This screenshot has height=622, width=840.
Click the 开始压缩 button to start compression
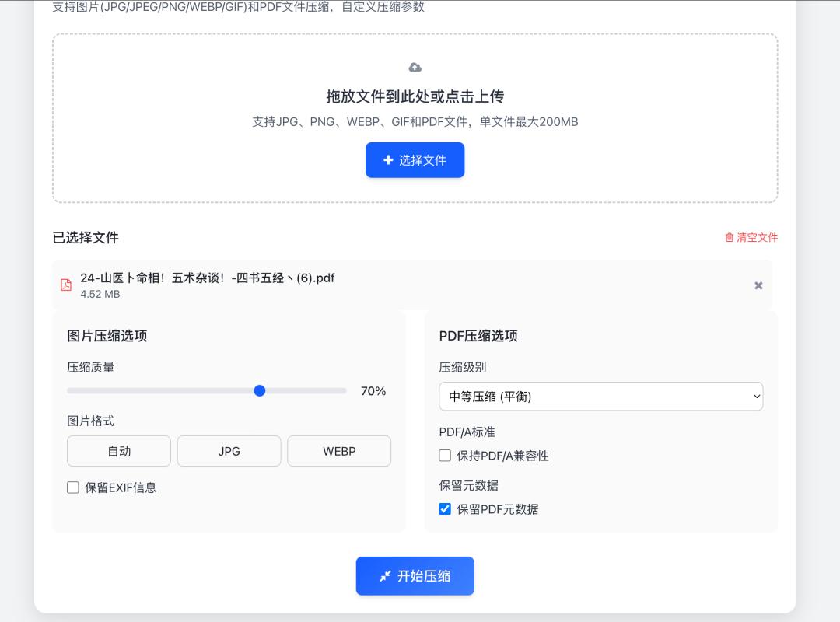click(x=415, y=576)
